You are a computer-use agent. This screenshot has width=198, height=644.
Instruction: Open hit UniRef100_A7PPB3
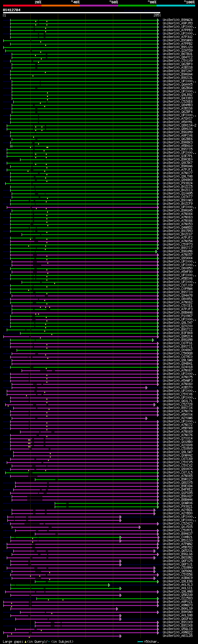178,30
